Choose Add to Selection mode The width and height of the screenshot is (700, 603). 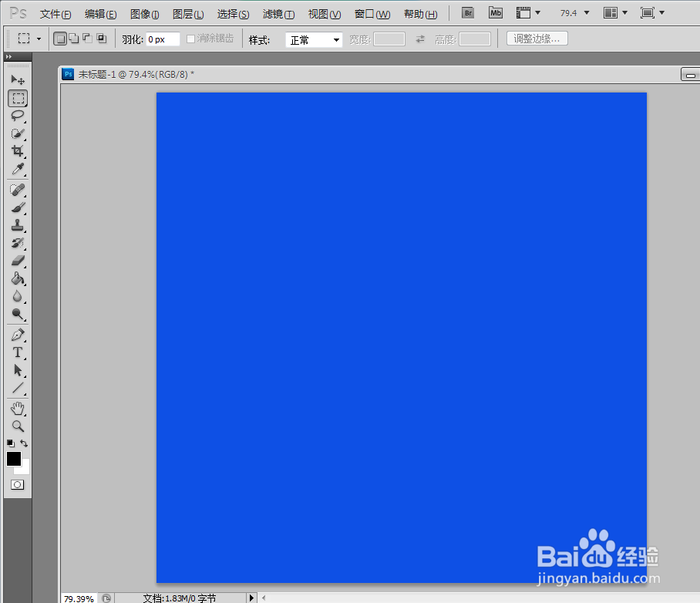(x=74, y=39)
